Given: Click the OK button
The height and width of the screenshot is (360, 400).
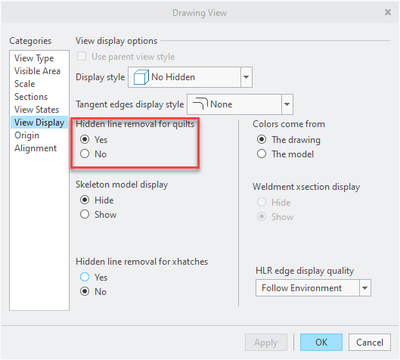Looking at the screenshot, I should coord(321,342).
